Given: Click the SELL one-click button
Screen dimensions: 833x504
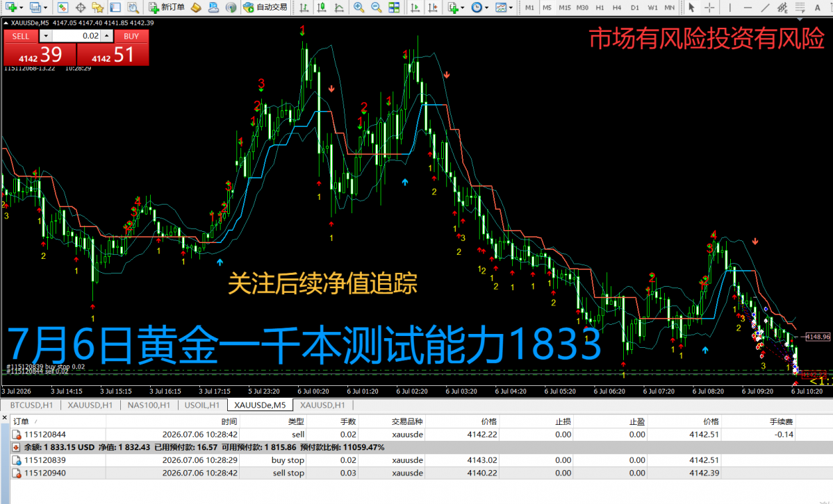Looking at the screenshot, I should pos(21,36).
